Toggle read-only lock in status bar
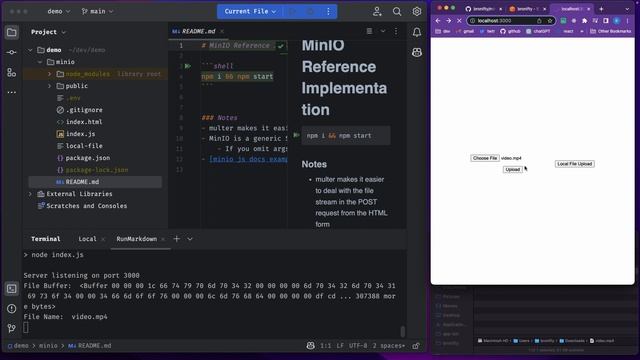 point(416,345)
